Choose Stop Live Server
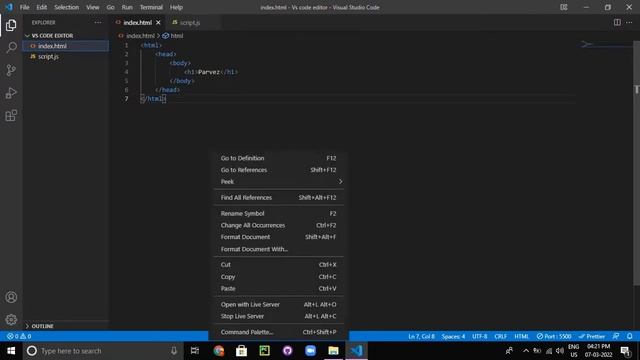Screen dimensions: 640x360 [278, 316]
